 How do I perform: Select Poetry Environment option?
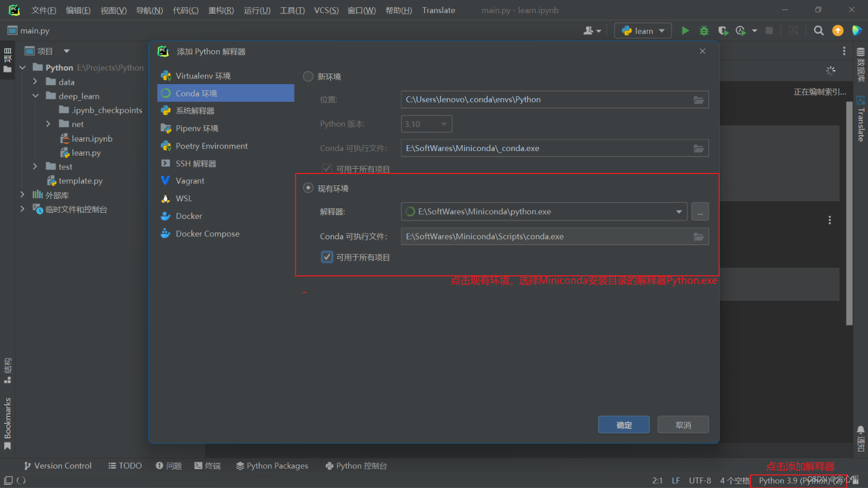click(226, 146)
